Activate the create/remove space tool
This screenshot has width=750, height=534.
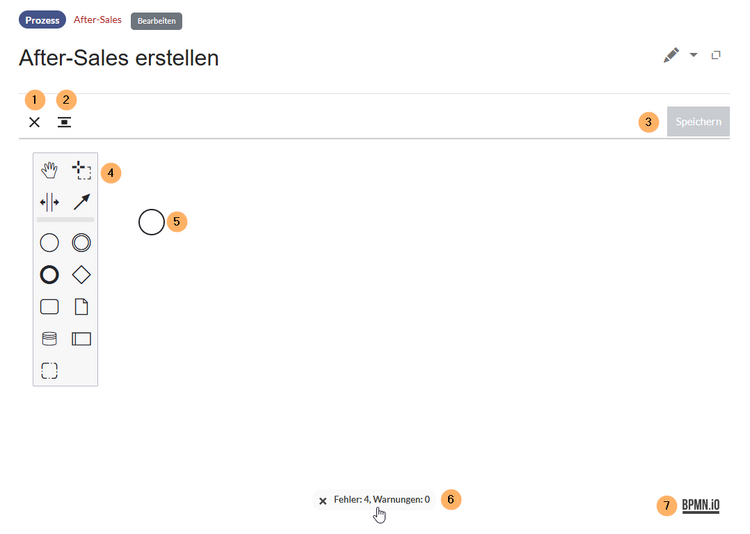pyautogui.click(x=49, y=203)
